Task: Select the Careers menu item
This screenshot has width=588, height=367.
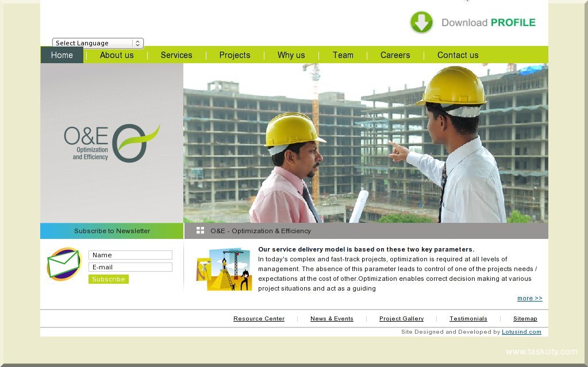Action: pyautogui.click(x=395, y=55)
